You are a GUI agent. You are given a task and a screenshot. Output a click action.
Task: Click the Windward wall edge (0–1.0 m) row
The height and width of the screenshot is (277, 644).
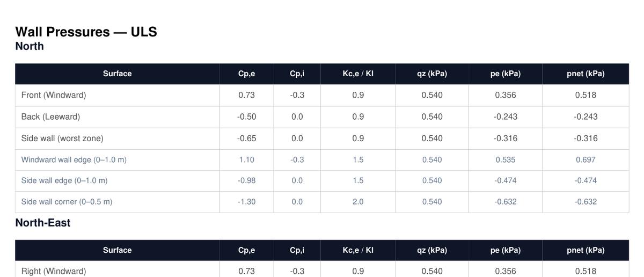(x=74, y=159)
